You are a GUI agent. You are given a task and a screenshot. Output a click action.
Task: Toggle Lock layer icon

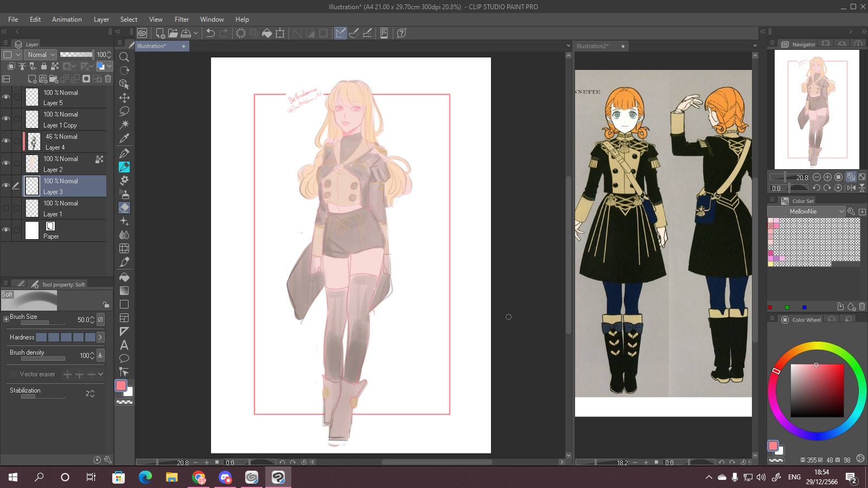pos(44,66)
